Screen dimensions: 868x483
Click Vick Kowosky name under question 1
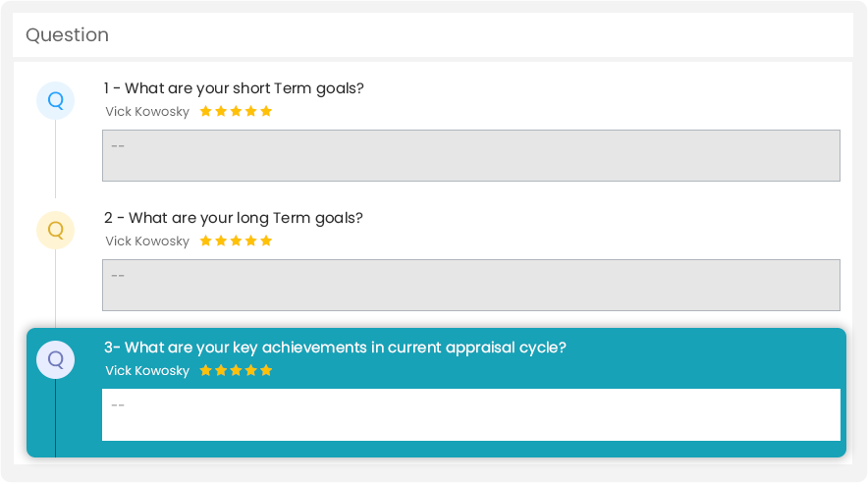147,112
